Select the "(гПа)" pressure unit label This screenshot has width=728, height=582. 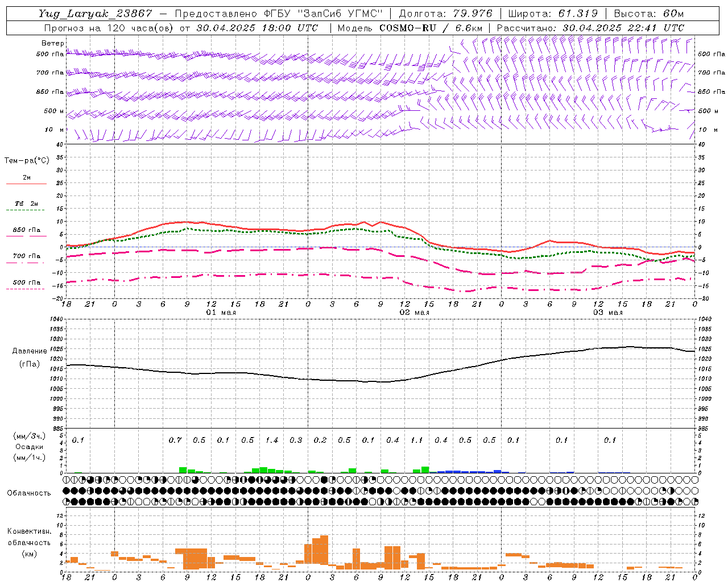coord(30,364)
